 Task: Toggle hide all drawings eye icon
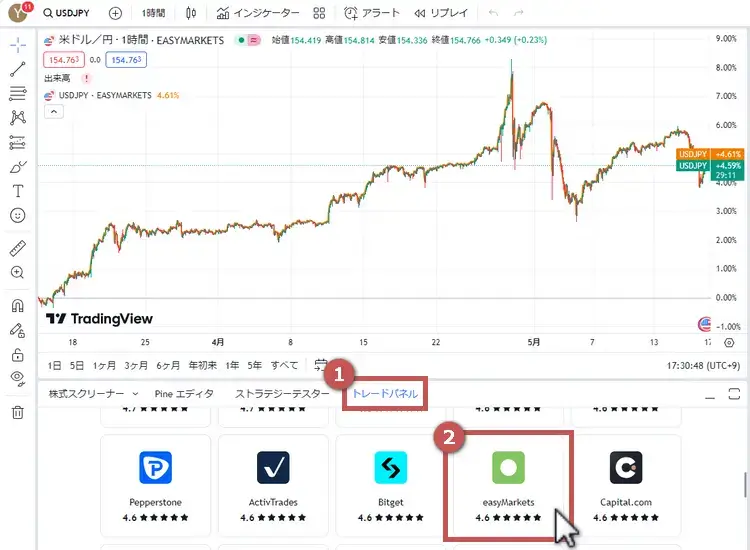pos(18,378)
